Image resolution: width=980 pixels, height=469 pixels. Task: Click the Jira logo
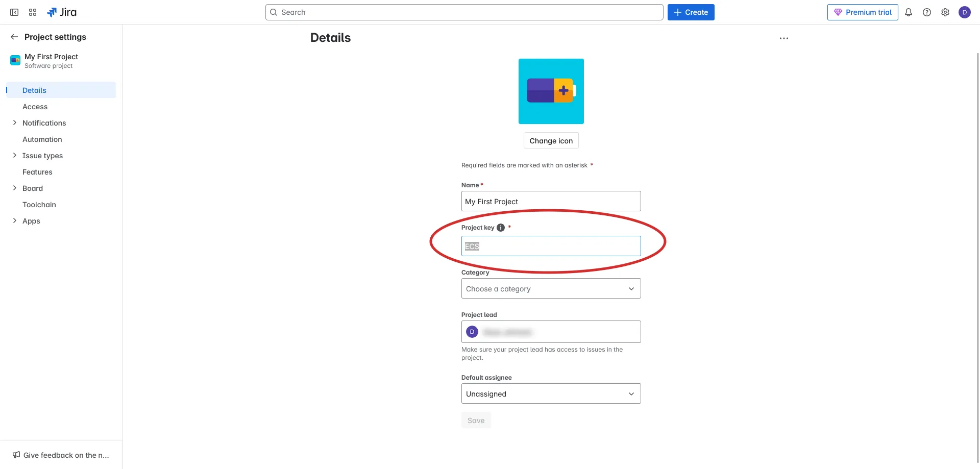point(62,12)
